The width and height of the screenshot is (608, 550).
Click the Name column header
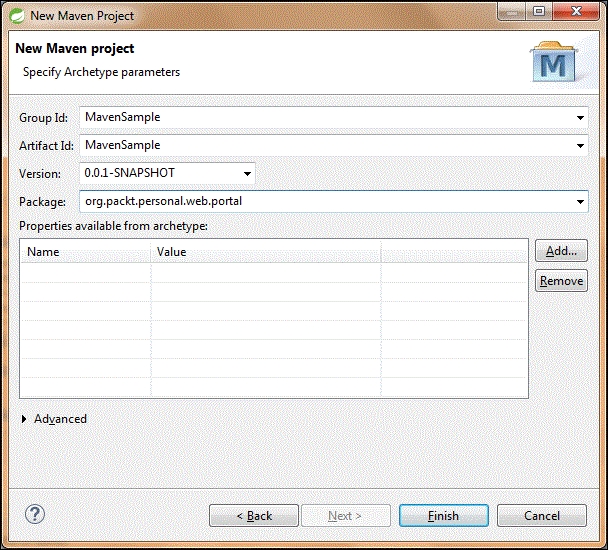86,252
